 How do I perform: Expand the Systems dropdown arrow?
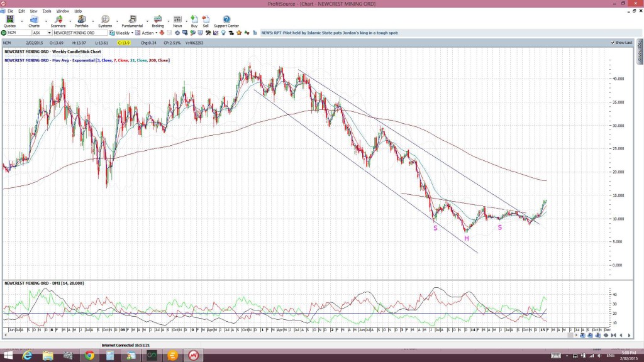pos(117,21)
